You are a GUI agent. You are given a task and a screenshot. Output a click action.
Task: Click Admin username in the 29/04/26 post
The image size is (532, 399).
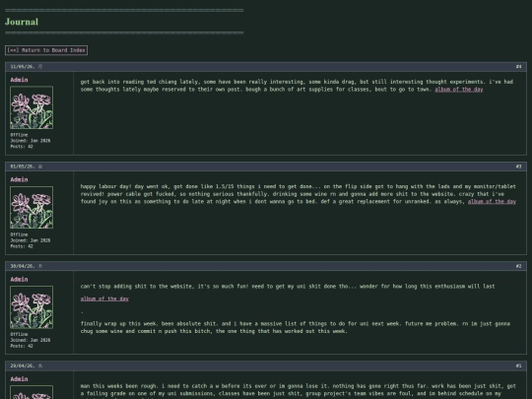[19, 379]
